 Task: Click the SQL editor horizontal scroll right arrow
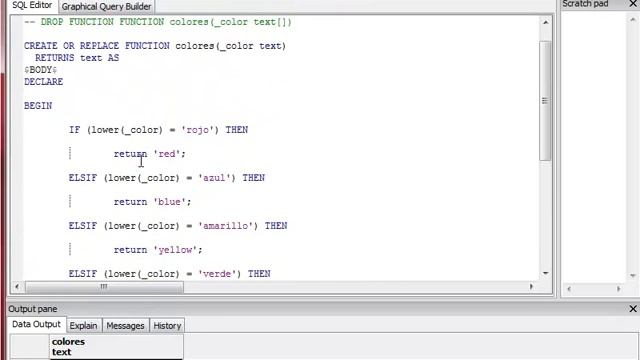click(531, 287)
